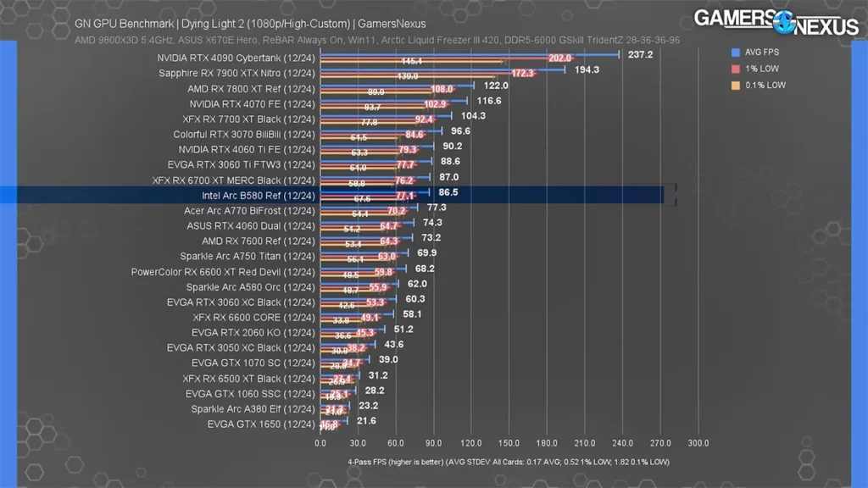This screenshot has height=488, width=868.
Task: Click the 194.3 average FPS value
Action: [x=587, y=69]
